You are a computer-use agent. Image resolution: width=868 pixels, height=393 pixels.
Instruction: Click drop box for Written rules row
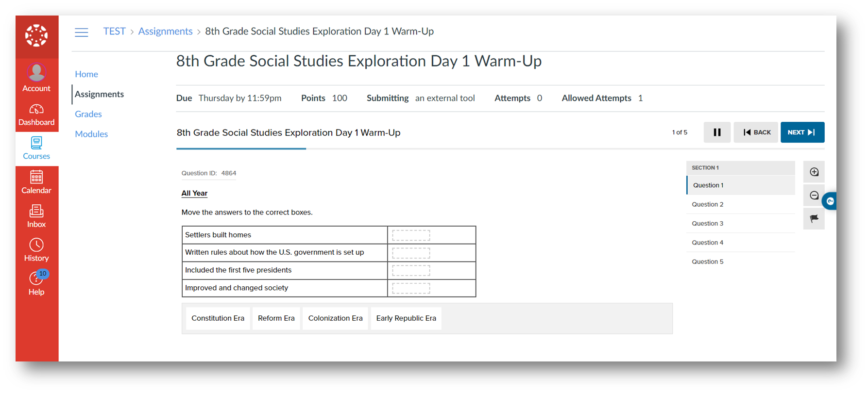[411, 253]
